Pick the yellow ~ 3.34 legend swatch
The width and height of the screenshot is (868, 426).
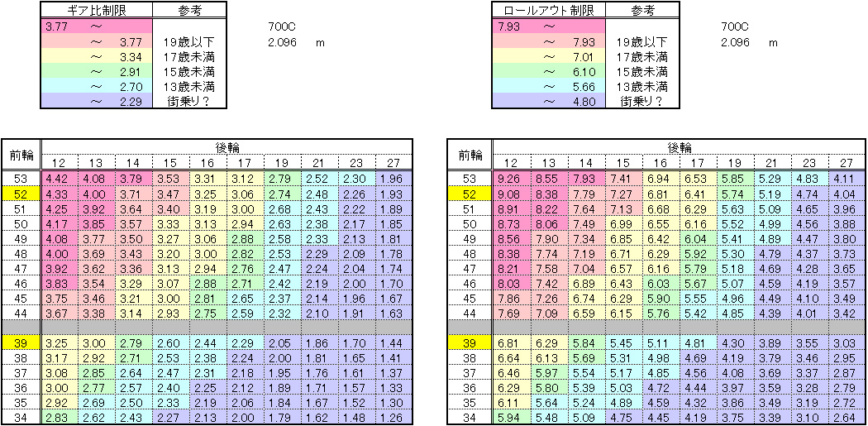coord(97,56)
